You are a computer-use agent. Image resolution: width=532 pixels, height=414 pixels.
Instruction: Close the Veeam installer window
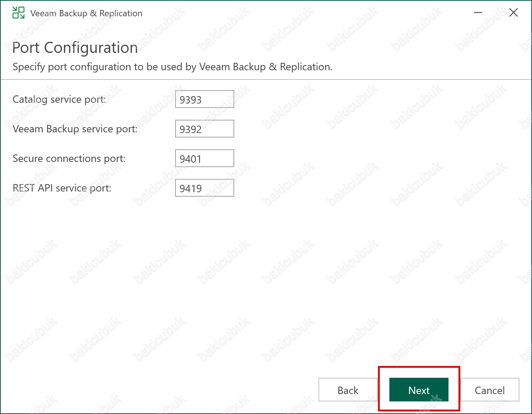click(x=513, y=13)
